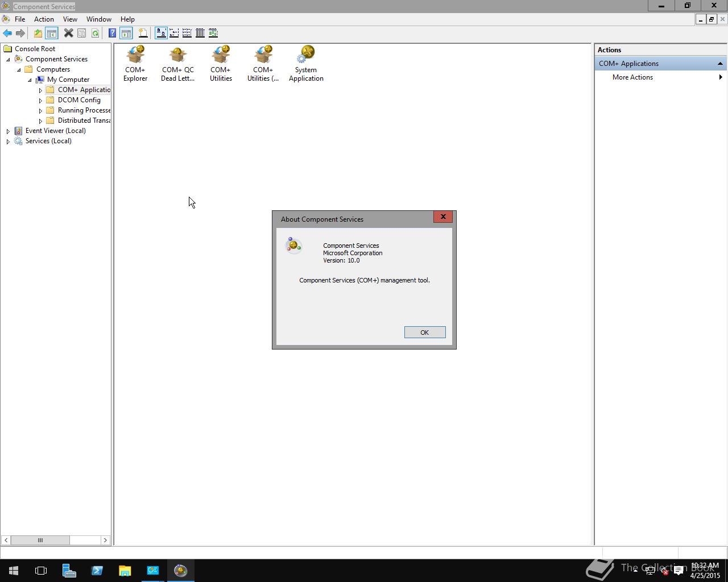Viewport: 728px width, 582px height.
Task: Switch to List view toolbar icon
Action: click(x=187, y=33)
